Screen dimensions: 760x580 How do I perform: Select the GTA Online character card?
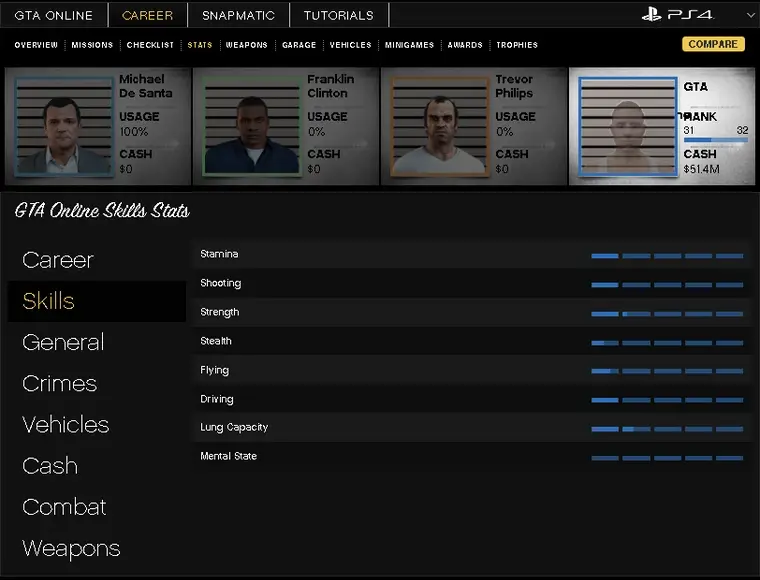(x=661, y=126)
